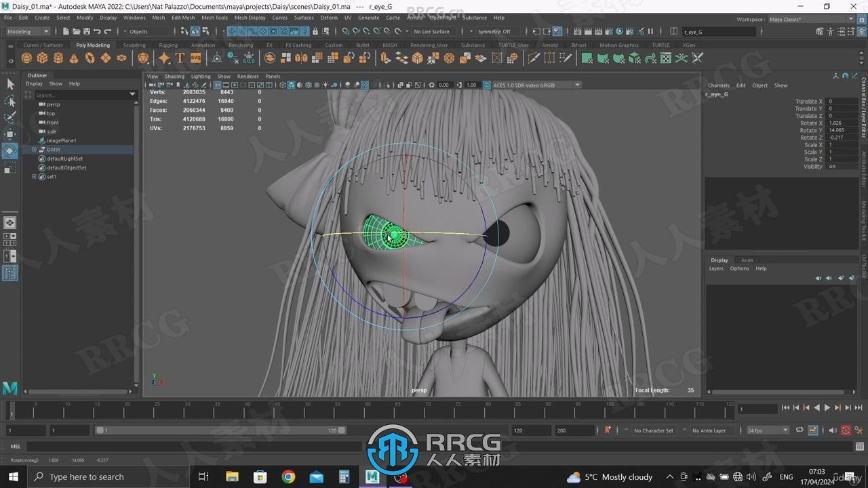Click the Render Settings clapper icon
This screenshot has width=868, height=488.
(608, 31)
